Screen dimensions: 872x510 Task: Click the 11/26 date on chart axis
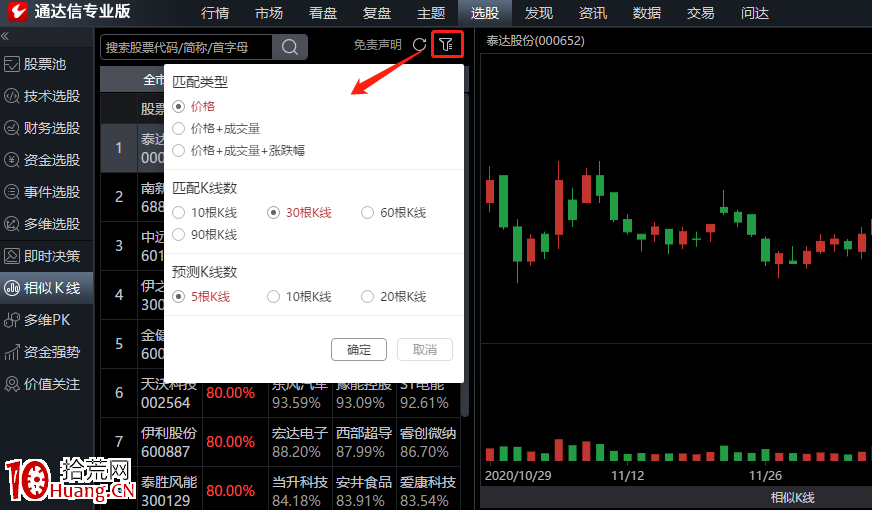(x=765, y=476)
